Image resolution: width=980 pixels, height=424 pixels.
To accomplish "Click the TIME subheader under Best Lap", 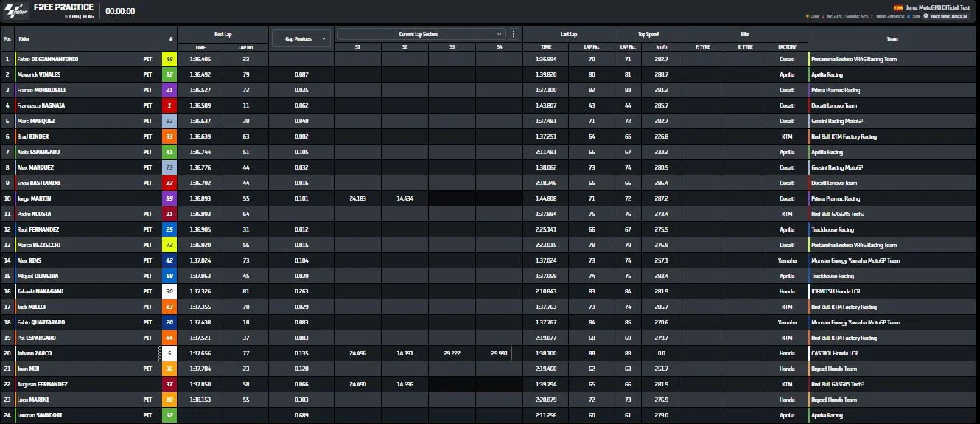I will click(200, 46).
